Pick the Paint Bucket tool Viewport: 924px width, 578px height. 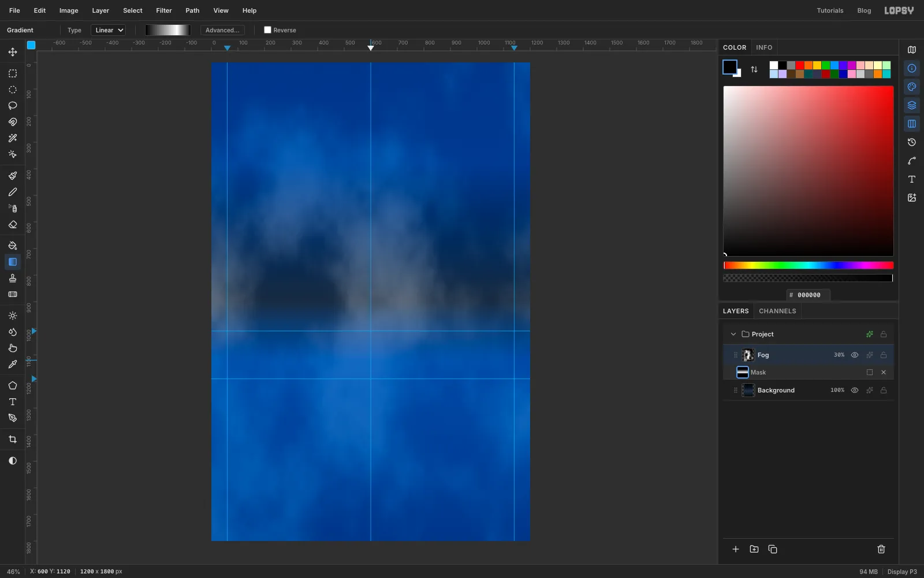(13, 246)
